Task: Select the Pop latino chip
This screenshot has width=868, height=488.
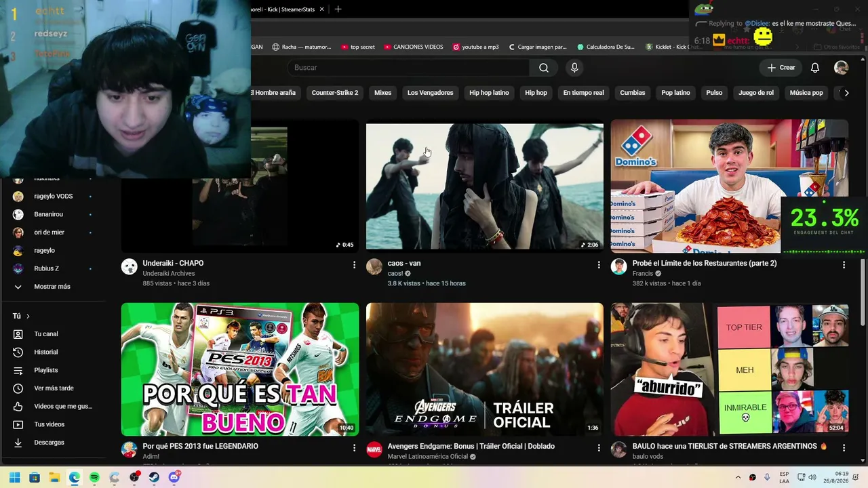Action: [675, 93]
